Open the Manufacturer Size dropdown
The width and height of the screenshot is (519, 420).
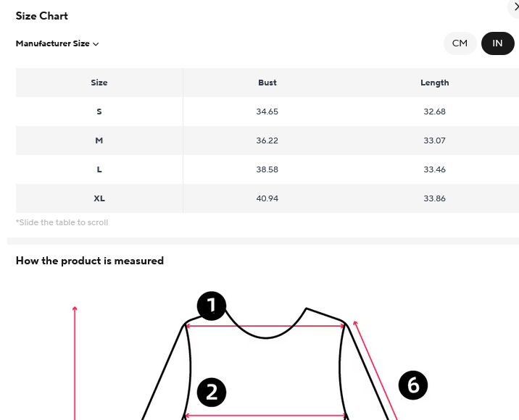coord(57,43)
